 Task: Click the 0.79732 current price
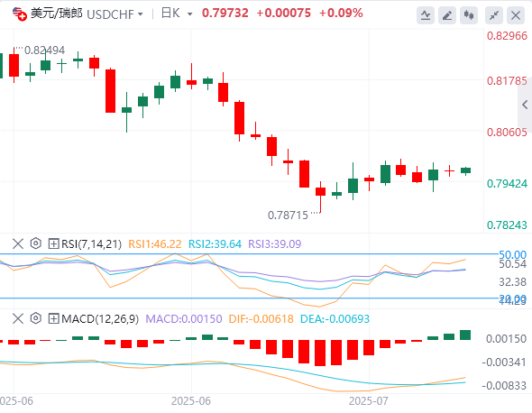(225, 14)
